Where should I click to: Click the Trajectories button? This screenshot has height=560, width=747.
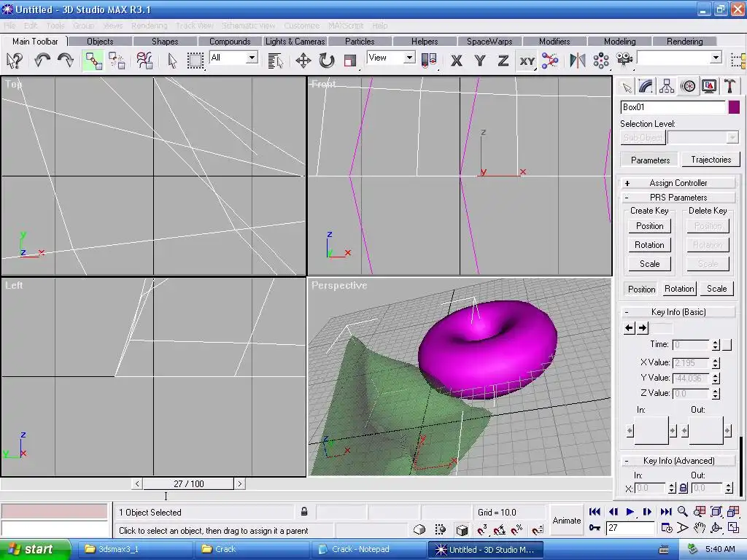click(711, 160)
